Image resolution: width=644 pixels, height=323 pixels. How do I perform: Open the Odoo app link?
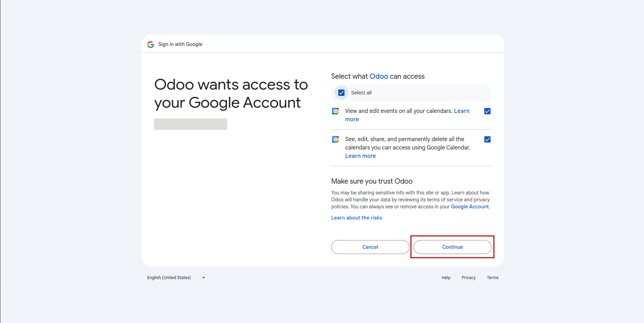click(x=379, y=76)
